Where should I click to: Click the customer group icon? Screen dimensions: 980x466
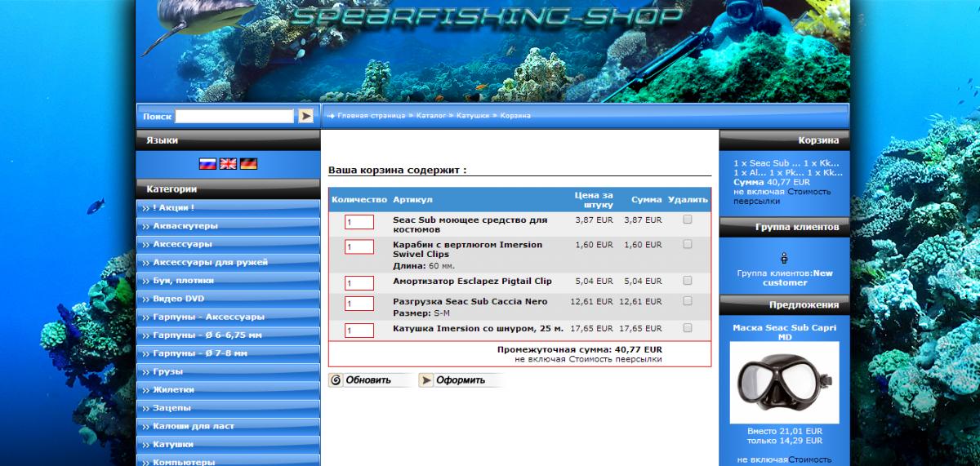click(x=784, y=258)
